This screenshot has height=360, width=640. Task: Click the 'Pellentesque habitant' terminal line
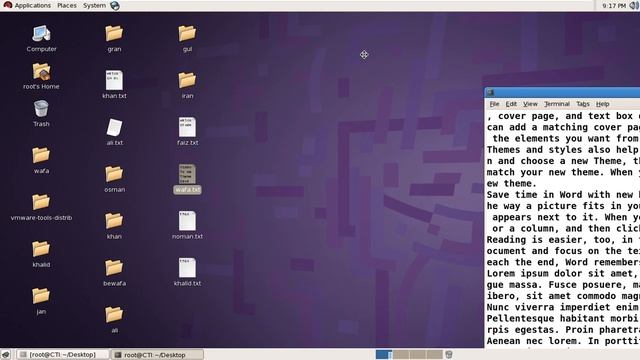point(563,318)
